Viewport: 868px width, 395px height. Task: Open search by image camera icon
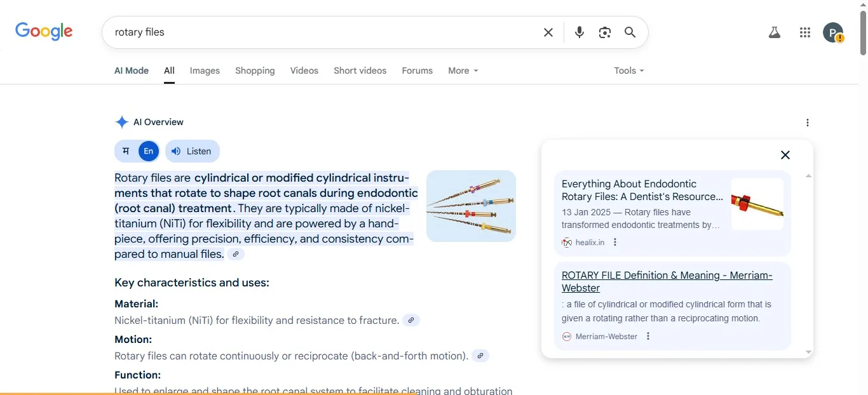[x=605, y=32]
